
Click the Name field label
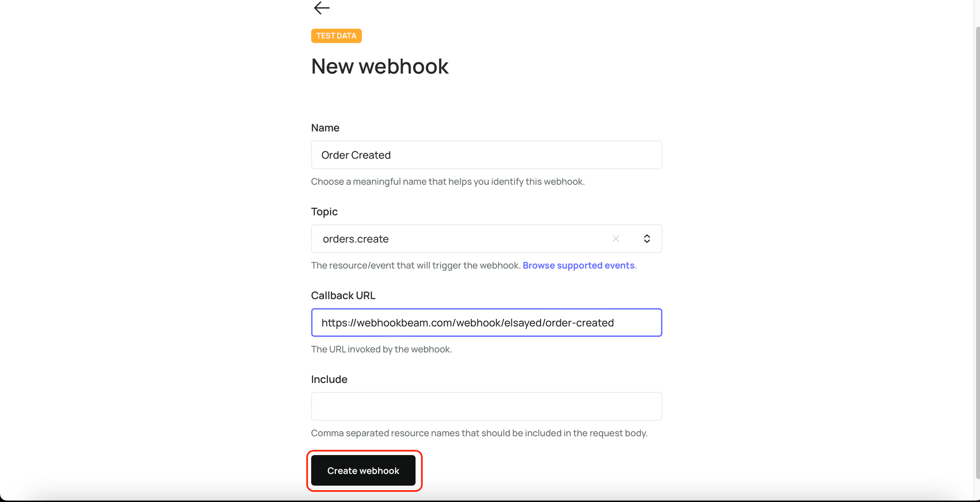[x=325, y=128]
